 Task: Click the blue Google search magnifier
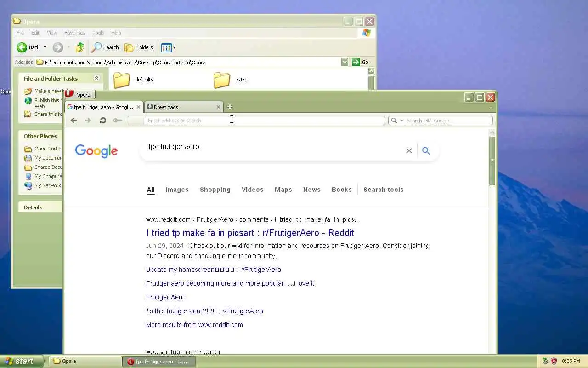[x=426, y=150]
